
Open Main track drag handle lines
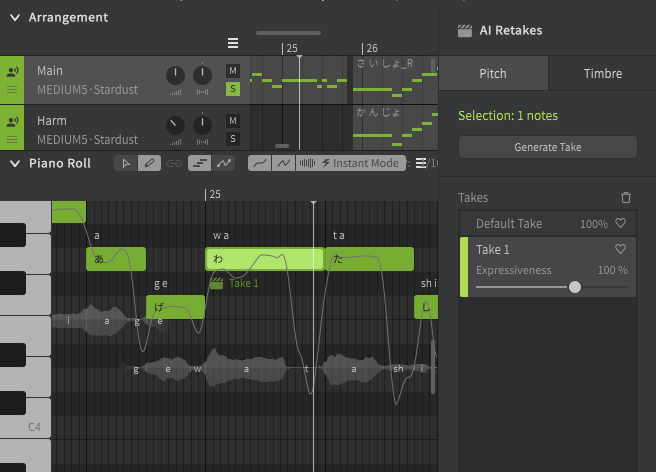tap(12, 90)
